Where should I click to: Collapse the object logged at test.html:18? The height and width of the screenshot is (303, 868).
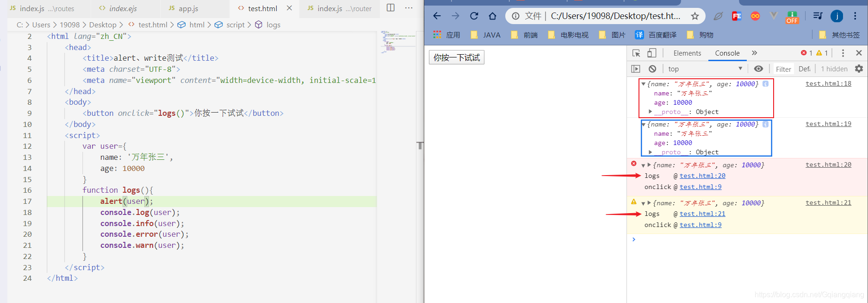point(643,84)
